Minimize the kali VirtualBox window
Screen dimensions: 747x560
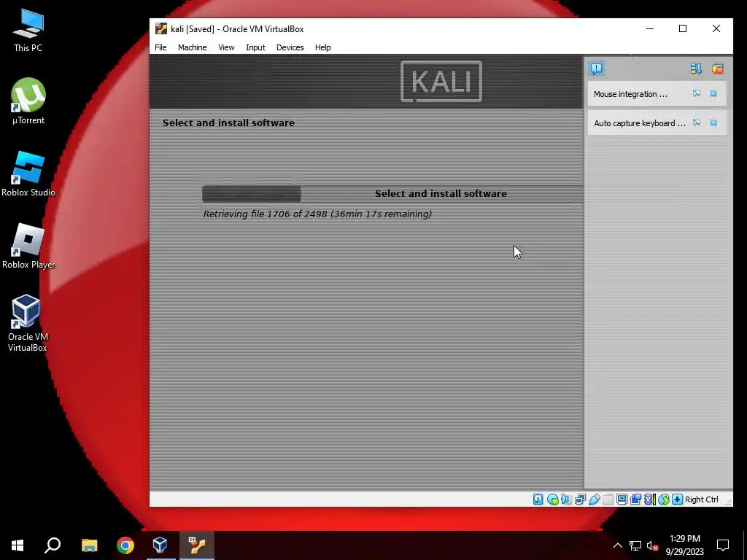coord(650,28)
